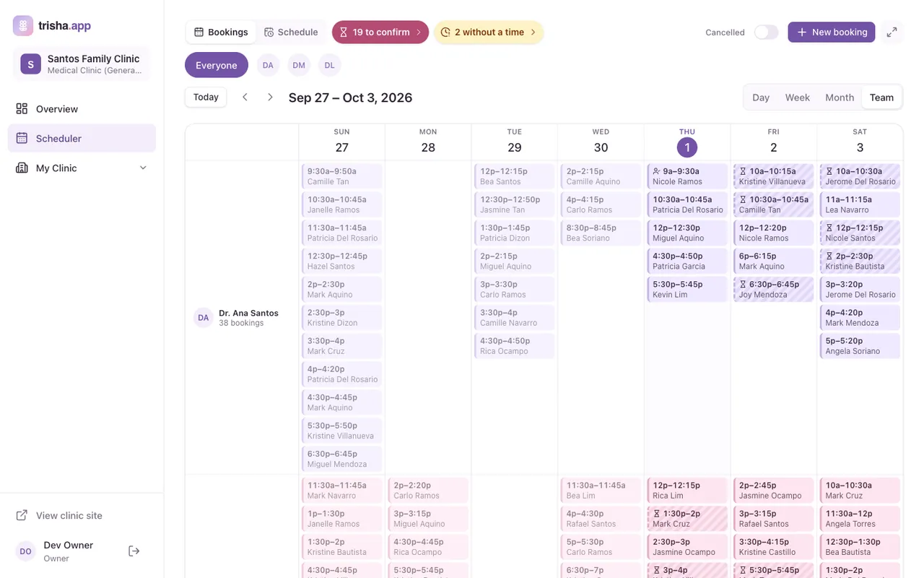
Task: Toggle the Cancelled bookings switch
Action: pos(766,32)
